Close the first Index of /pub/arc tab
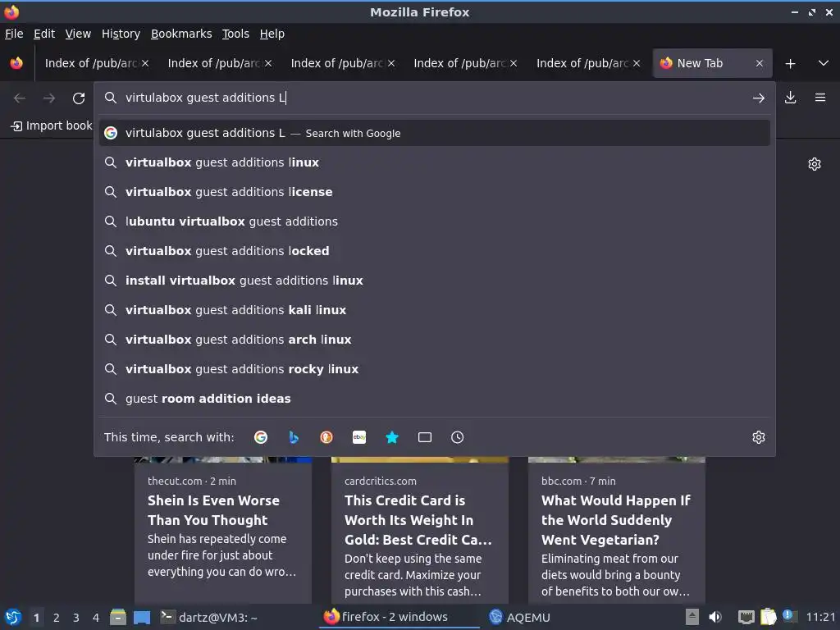This screenshot has width=840, height=630. (x=145, y=63)
